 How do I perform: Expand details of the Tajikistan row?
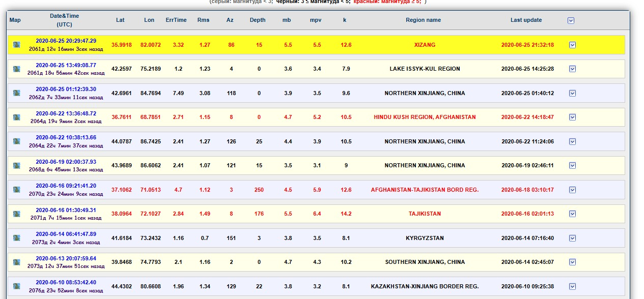pos(572,214)
